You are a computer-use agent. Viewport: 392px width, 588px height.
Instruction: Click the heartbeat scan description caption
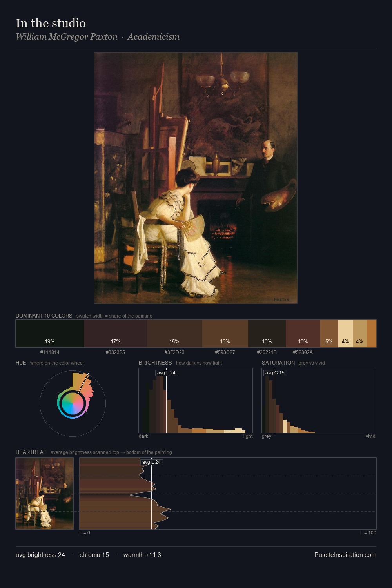pos(111,452)
